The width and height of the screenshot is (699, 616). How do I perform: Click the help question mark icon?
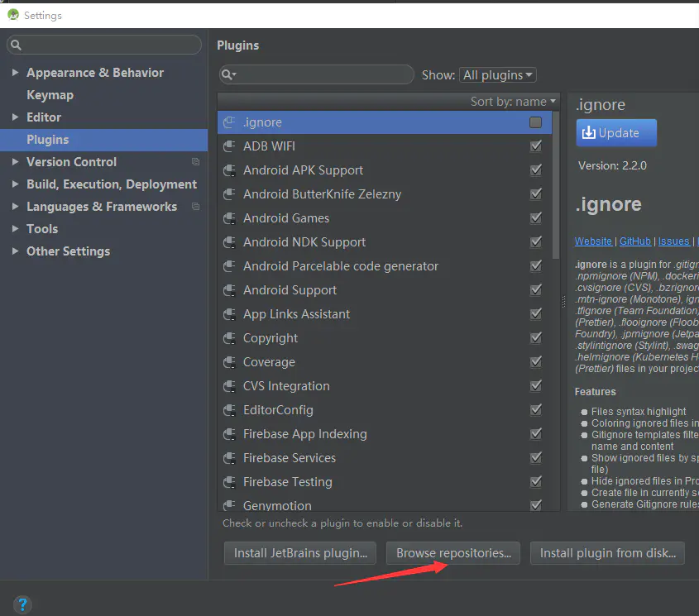pos(22,605)
